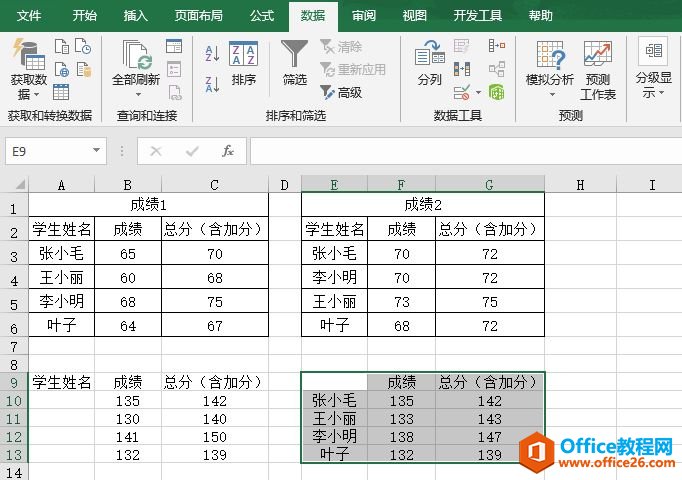This screenshot has height=480, width=682.
Task: Click the 预测工作表 (Forecast Sheet) icon
Action: (x=598, y=68)
